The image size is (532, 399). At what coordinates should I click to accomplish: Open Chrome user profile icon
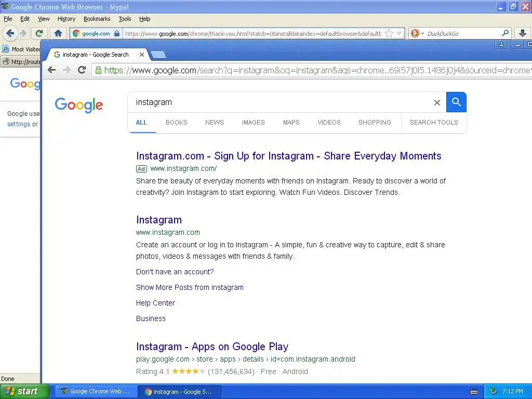coord(501,45)
